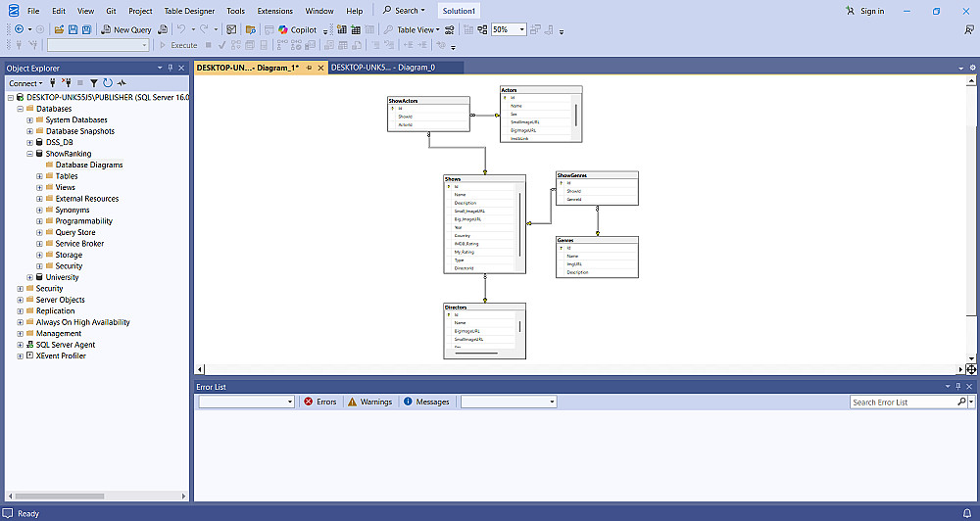980x521 pixels.
Task: Save all files with Save All icon
Action: (x=86, y=29)
